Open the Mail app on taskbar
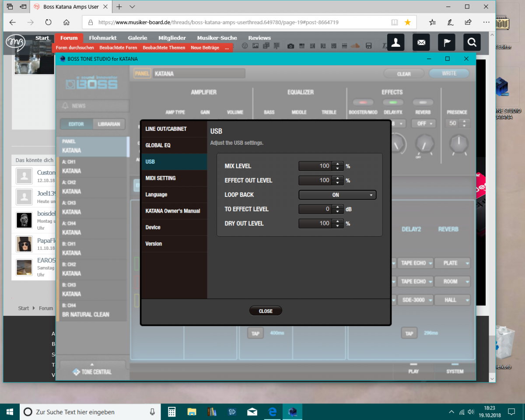 (x=252, y=412)
